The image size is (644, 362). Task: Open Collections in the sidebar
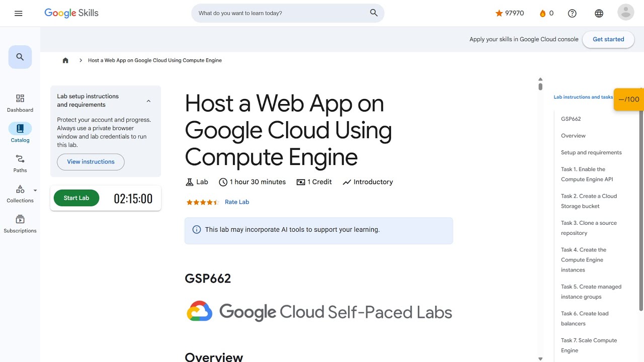pos(20,194)
